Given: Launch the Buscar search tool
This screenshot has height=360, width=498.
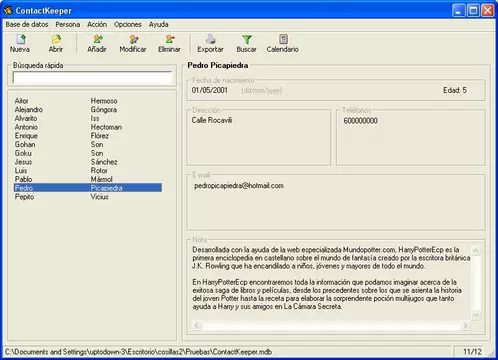Looking at the screenshot, I should pos(247,43).
